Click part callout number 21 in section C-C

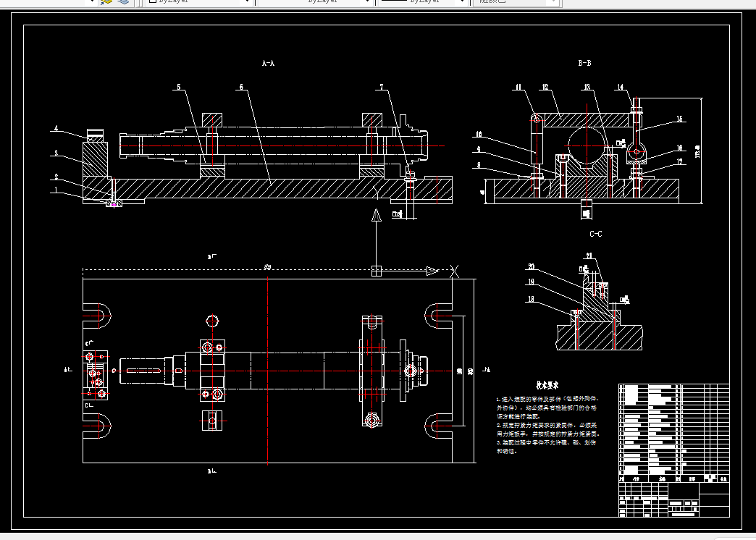pyautogui.click(x=589, y=256)
